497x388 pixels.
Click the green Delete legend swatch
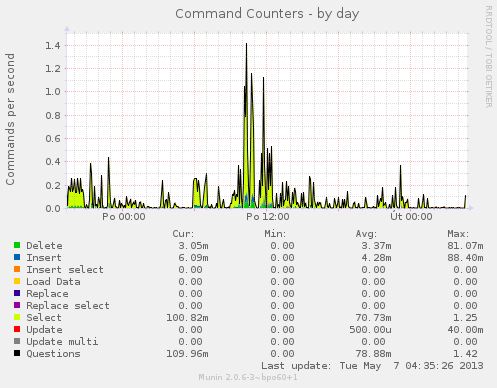tap(17, 245)
